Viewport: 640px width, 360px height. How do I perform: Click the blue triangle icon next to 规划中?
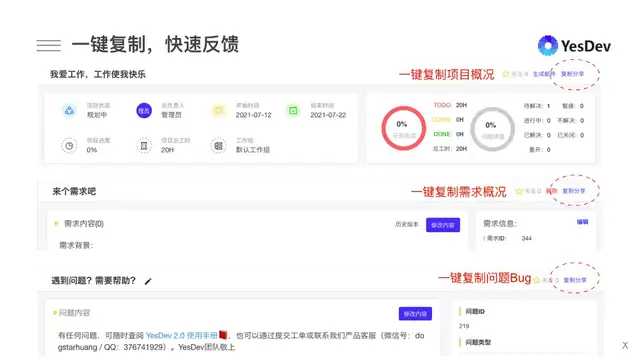point(69,110)
